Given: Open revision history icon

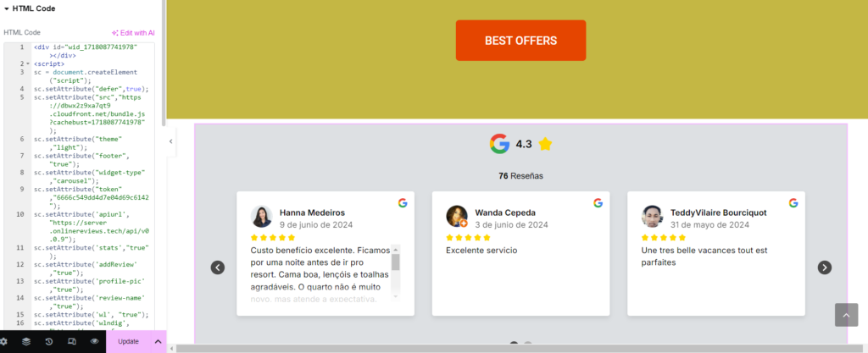Looking at the screenshot, I should [x=49, y=341].
